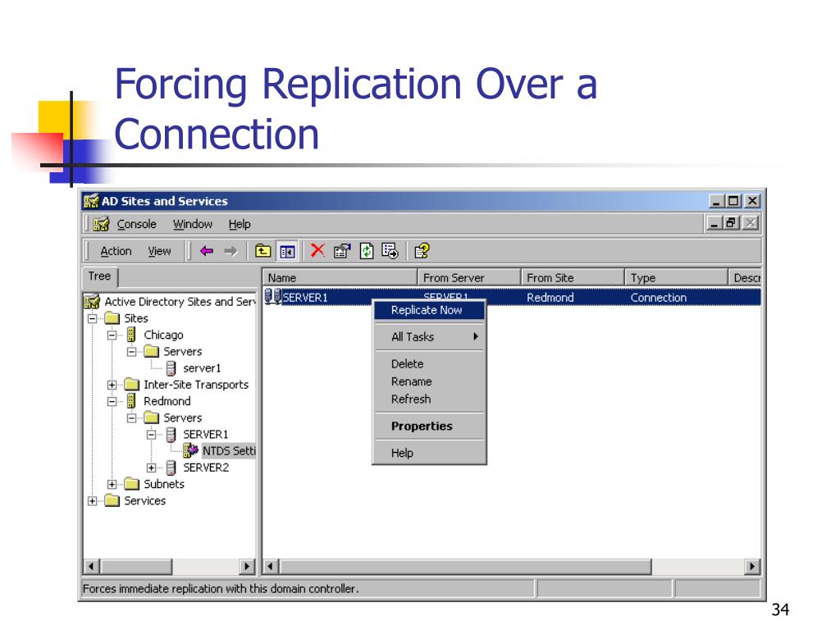Image resolution: width=840 pixels, height=630 pixels.
Task: Toggle the Show/Hide Console Tree icon
Action: (x=287, y=251)
